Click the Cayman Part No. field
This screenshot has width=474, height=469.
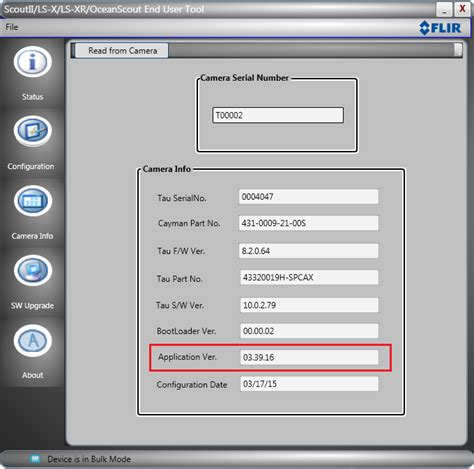pyautogui.click(x=309, y=223)
